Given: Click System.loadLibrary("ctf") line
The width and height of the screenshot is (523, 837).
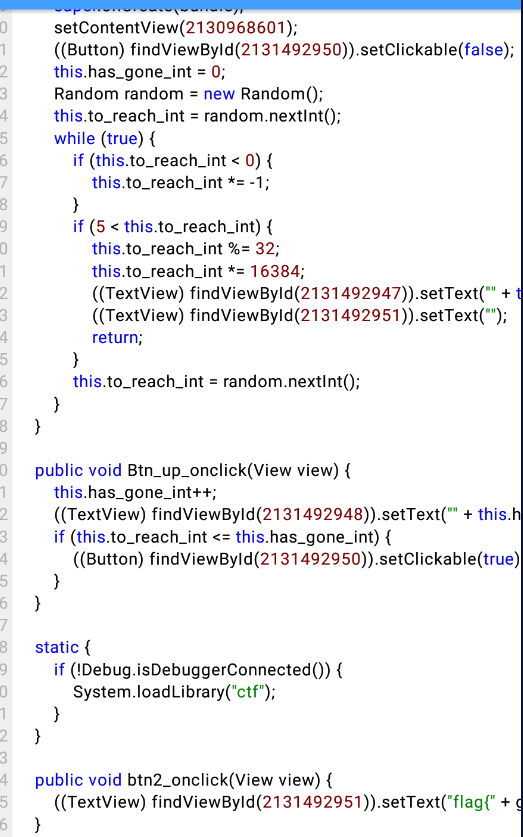Looking at the screenshot, I should click(174, 692).
